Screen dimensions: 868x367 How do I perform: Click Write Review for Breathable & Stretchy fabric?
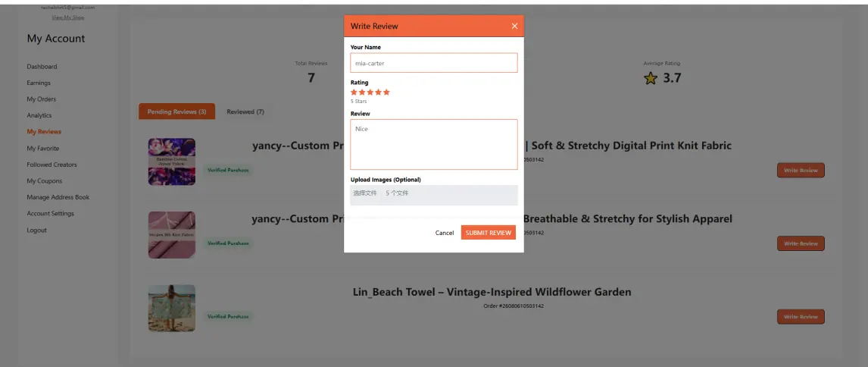(801, 243)
